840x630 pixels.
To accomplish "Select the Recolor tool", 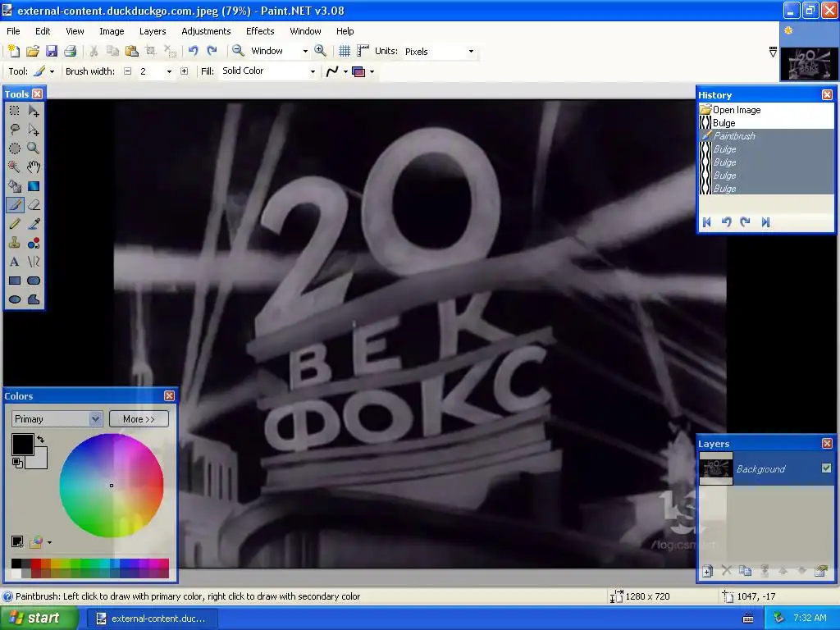I will pos(34,243).
